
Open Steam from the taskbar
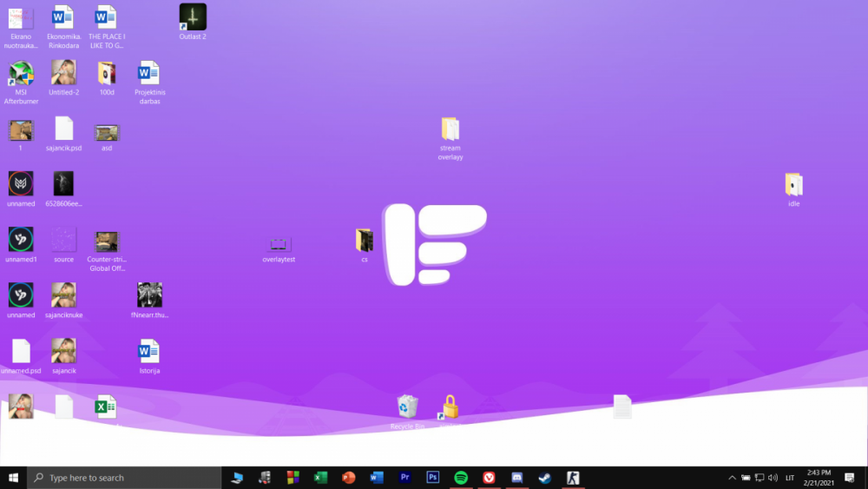[x=544, y=478]
